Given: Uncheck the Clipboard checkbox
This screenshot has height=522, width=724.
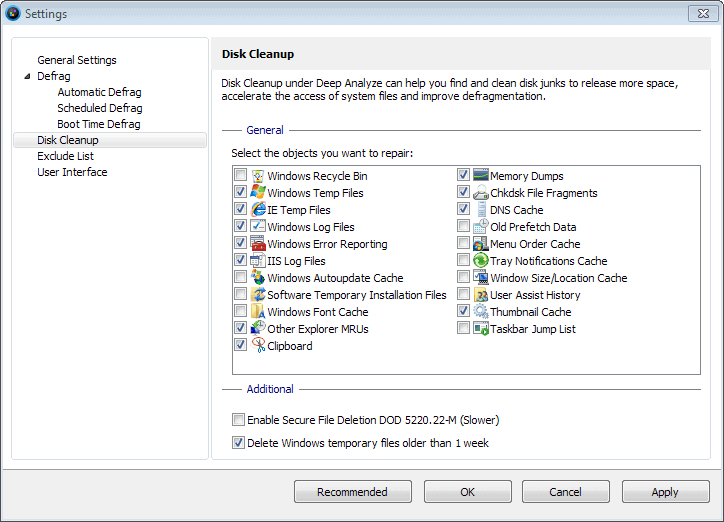Looking at the screenshot, I should [240, 345].
